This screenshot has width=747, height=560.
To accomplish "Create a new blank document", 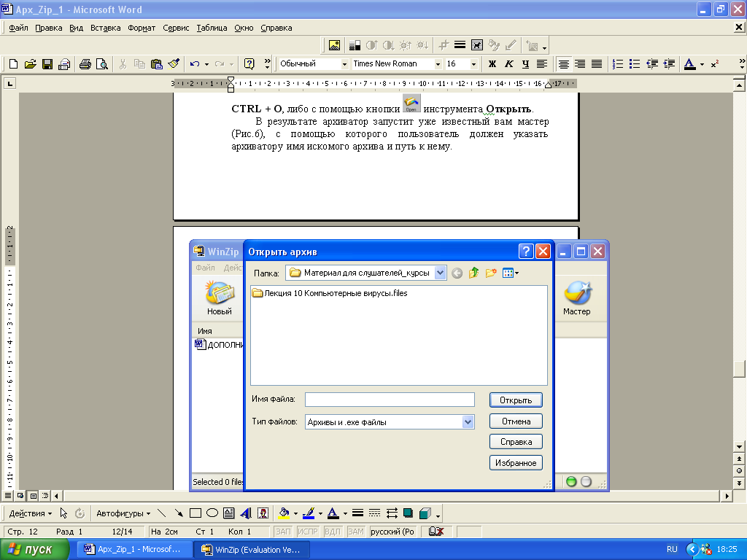I will pyautogui.click(x=13, y=64).
